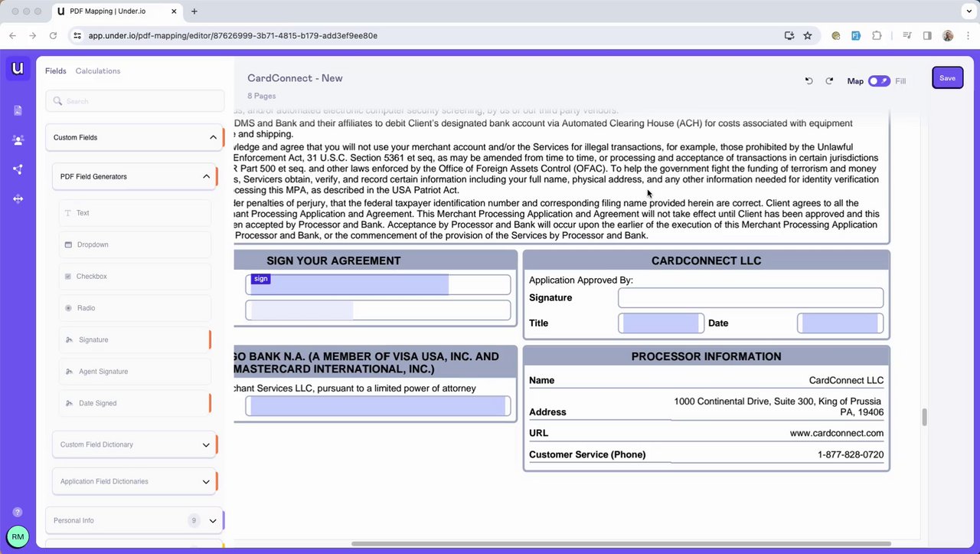
Task: Open the tab search dropdown arrow
Action: click(967, 11)
